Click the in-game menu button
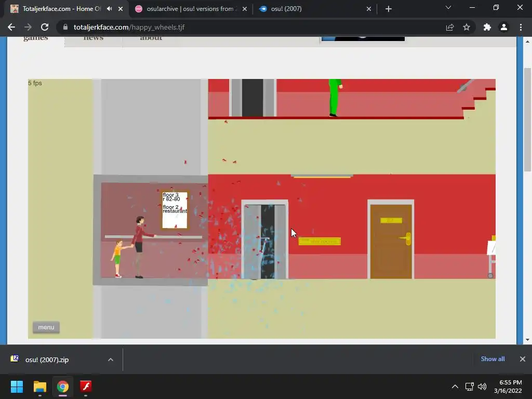This screenshot has height=399, width=532. pos(46,327)
